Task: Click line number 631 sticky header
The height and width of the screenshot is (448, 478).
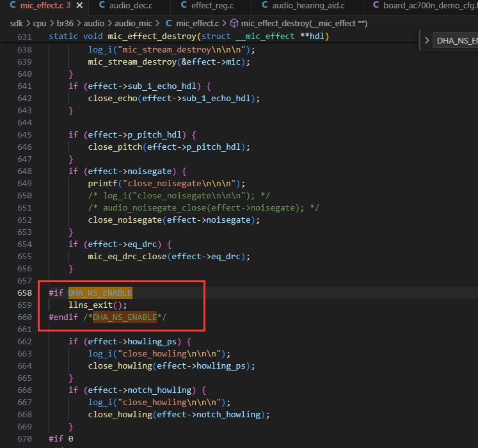Action: pyautogui.click(x=25, y=36)
